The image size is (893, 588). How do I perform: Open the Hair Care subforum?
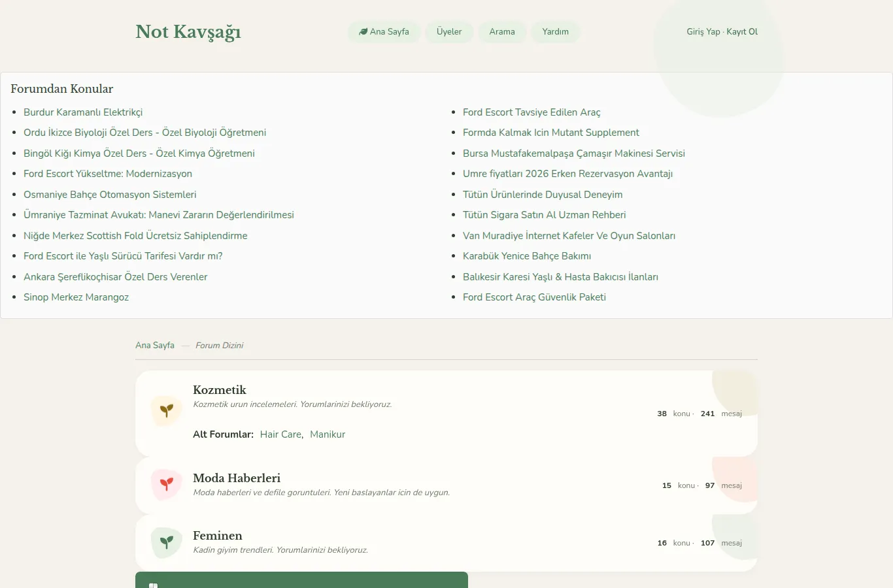point(281,434)
